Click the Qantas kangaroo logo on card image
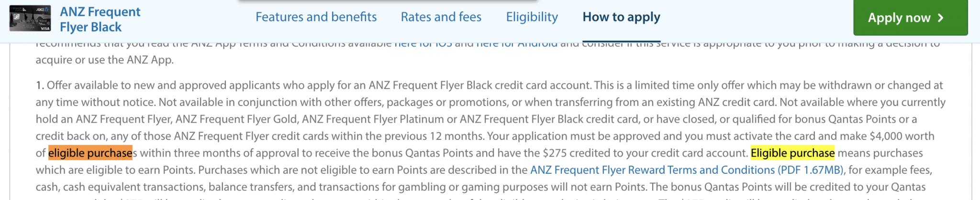Image resolution: width=980 pixels, height=200 pixels. 24,10
